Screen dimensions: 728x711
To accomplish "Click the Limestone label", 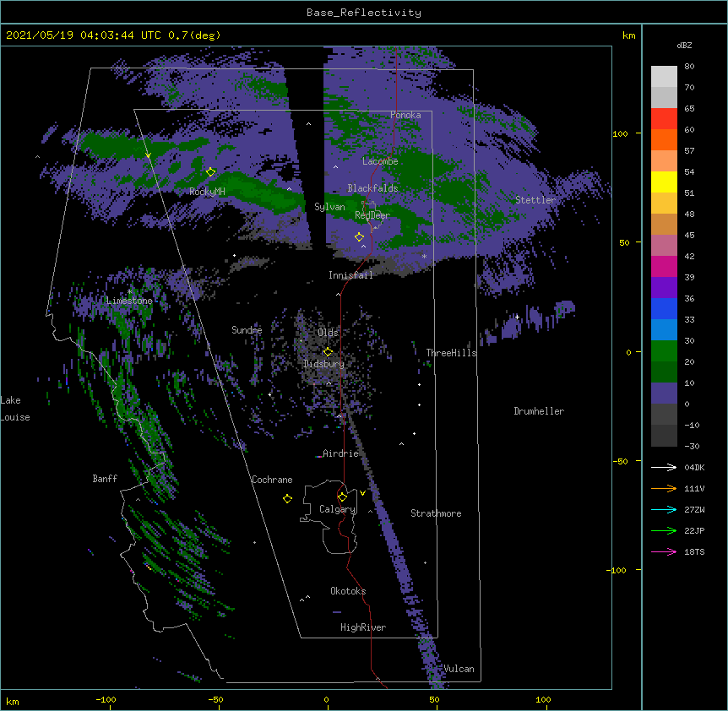I will 129,301.
